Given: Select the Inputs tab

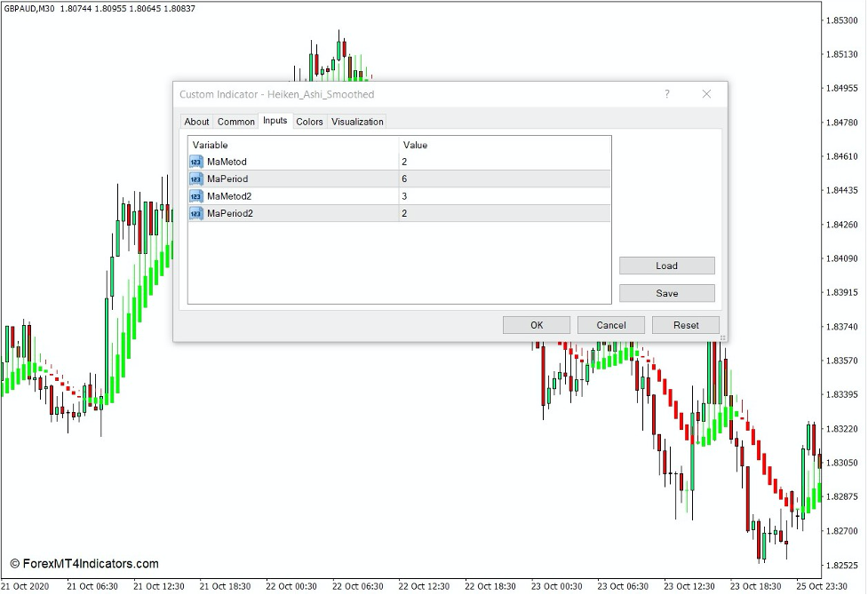Looking at the screenshot, I should 275,122.
